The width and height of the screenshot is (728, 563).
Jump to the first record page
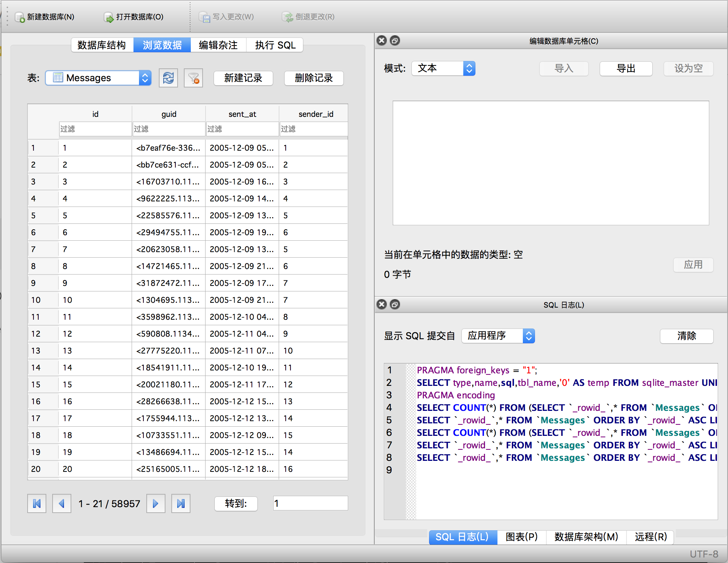(x=36, y=503)
